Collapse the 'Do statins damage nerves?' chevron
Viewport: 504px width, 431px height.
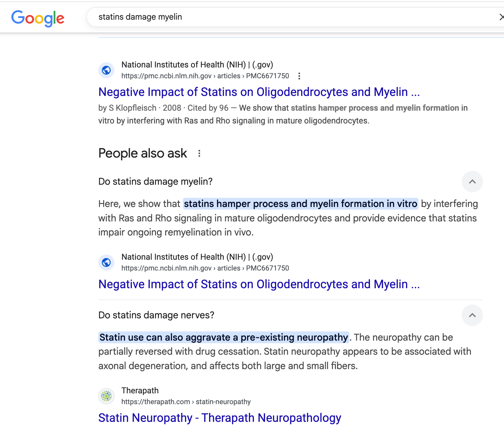(x=472, y=315)
